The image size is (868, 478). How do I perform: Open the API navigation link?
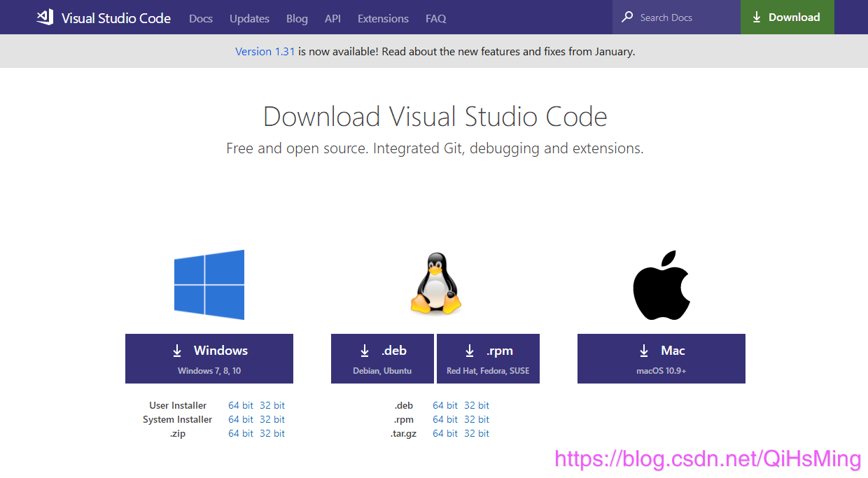coord(332,18)
